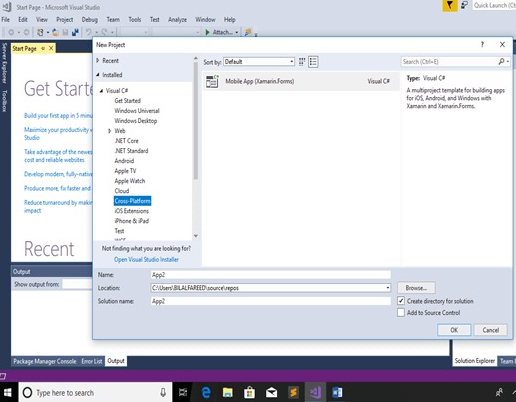The image size is (516, 402).
Task: Click the Browse... button
Action: coord(416,288)
